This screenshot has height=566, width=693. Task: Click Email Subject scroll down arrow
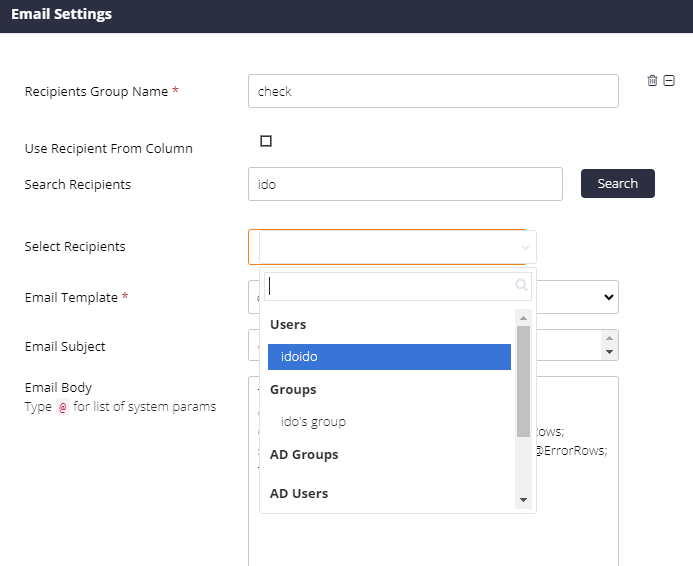(609, 352)
